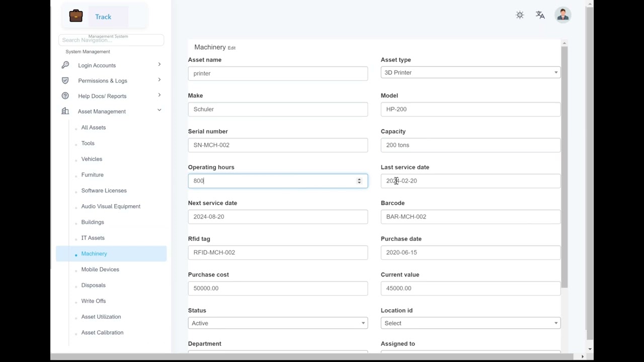The height and width of the screenshot is (362, 644).
Task: Open the Status dropdown
Action: [278, 323]
